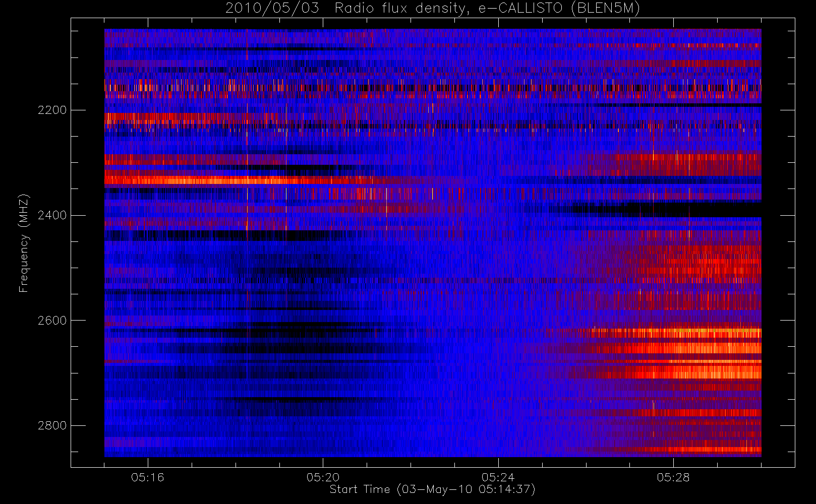Click the 2400 frequency tick label
Viewport: 816px width, 504px height.
pos(52,215)
